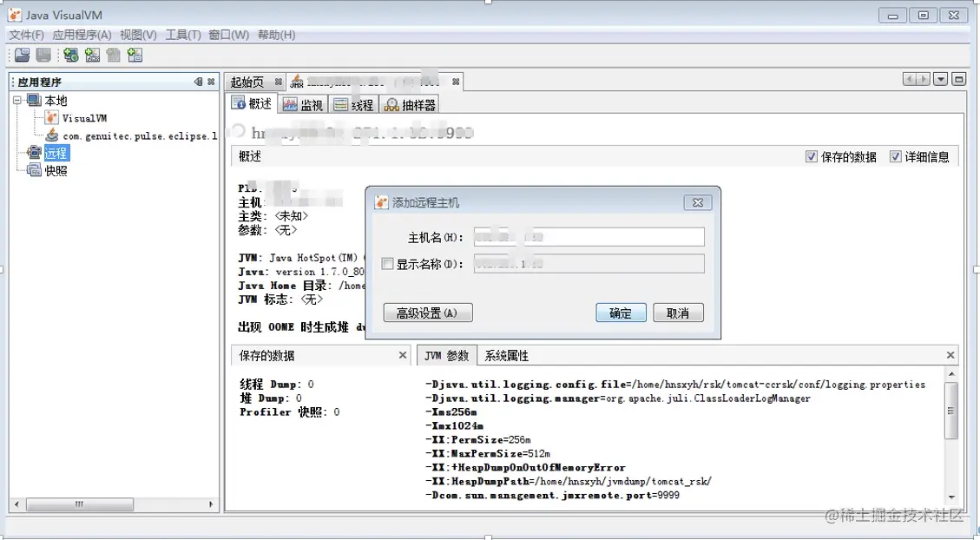The image size is (980, 540).
Task: Select the 远程 tree node
Action: [56, 153]
